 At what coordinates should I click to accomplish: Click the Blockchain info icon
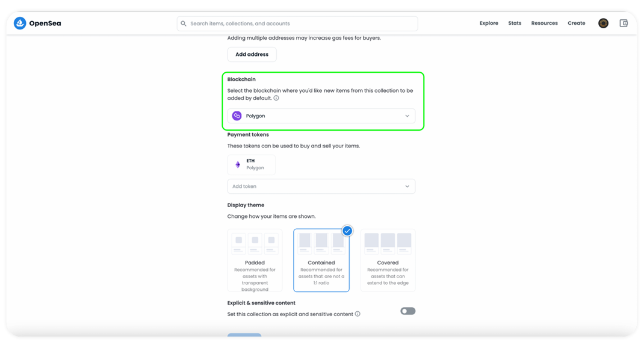point(276,98)
